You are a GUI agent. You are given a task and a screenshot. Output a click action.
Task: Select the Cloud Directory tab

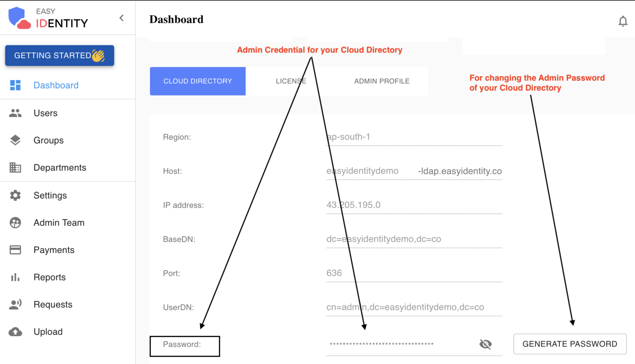point(198,81)
